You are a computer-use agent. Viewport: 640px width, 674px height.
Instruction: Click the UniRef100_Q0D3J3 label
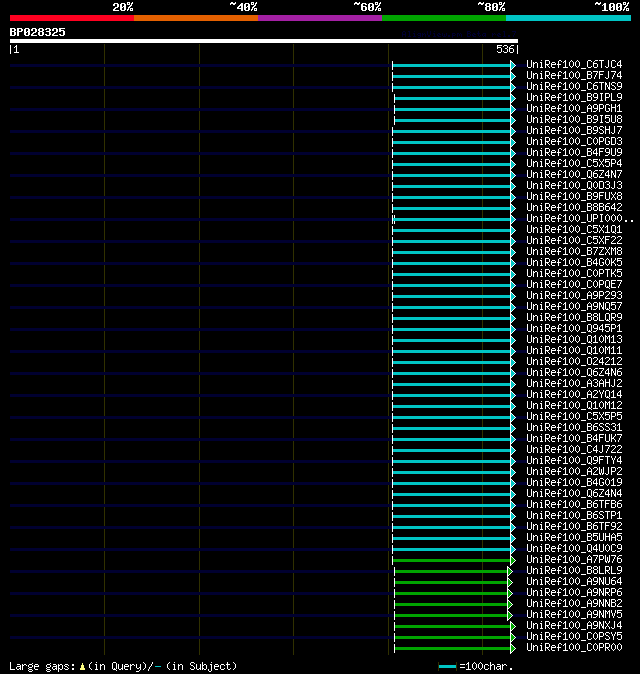point(574,186)
